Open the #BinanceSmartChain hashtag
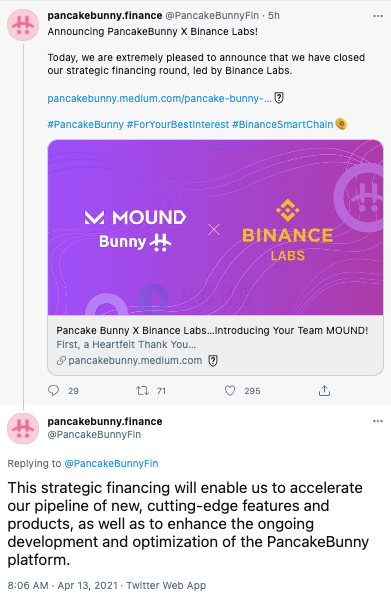 point(283,125)
